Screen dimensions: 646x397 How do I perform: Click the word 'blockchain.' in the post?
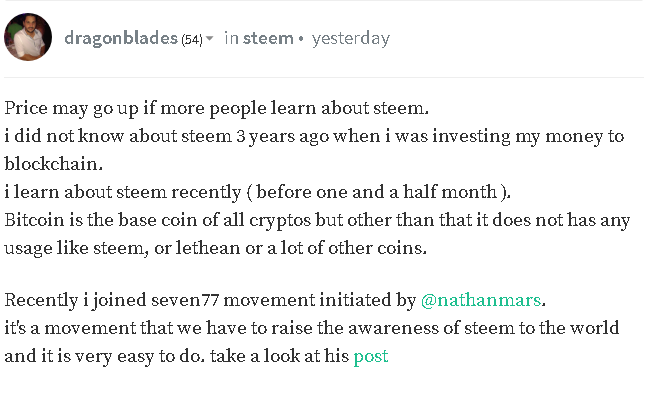(x=54, y=164)
